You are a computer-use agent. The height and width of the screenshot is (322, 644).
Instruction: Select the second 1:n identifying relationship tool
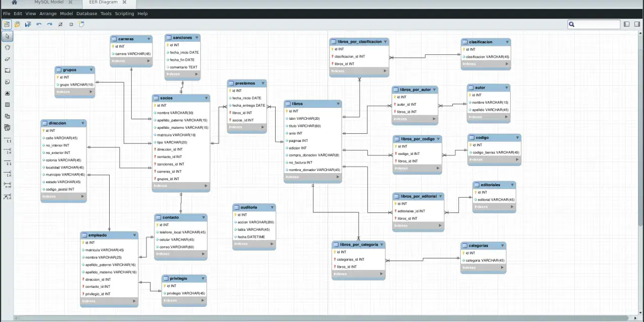coord(9,174)
